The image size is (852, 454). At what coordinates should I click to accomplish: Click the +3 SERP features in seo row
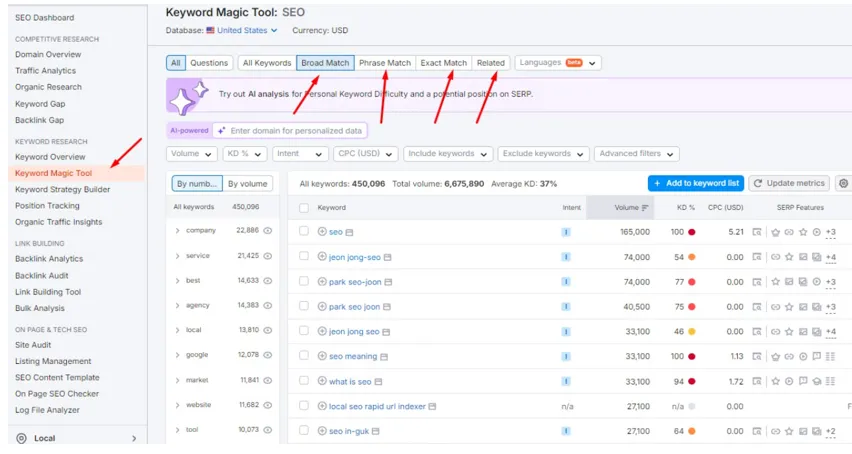click(831, 232)
